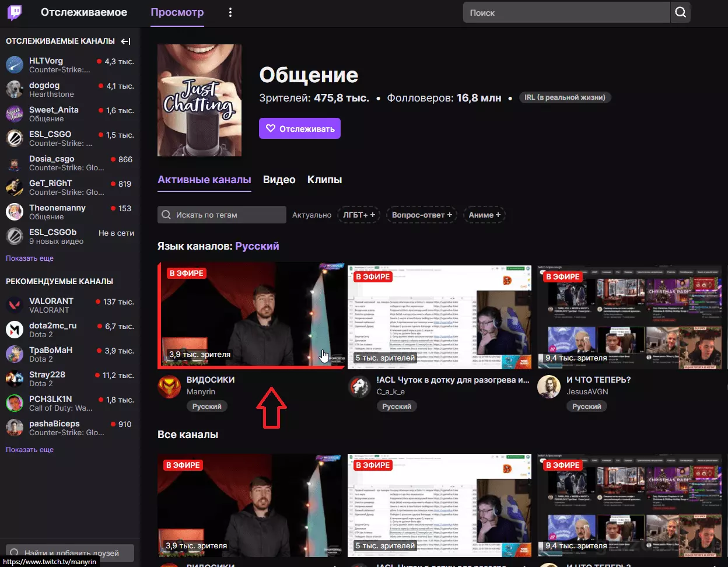This screenshot has width=728, height=567.
Task: Select the Theonemanny channel name in sidebar
Action: pyautogui.click(x=57, y=208)
